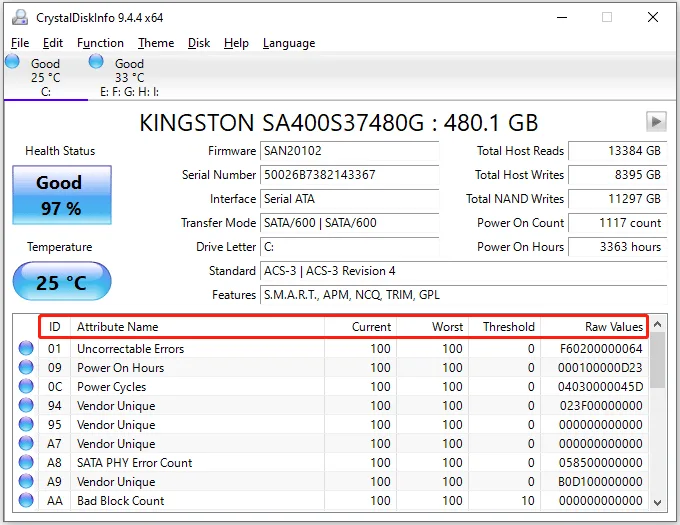Image resolution: width=680 pixels, height=525 pixels.
Task: Open the File menu
Action: coord(20,43)
